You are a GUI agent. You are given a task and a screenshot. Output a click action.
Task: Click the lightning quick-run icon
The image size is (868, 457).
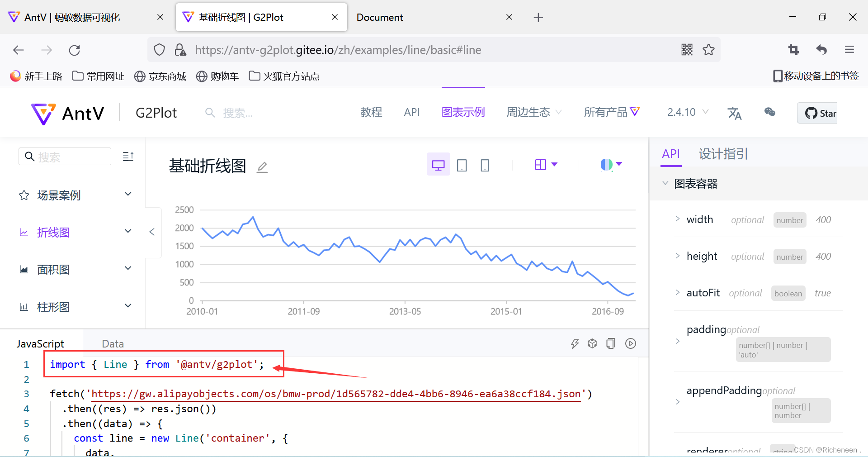point(575,344)
